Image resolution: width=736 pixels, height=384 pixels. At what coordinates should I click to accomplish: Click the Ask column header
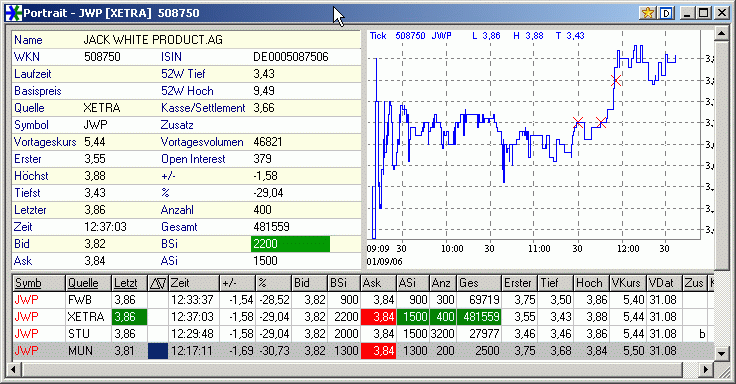pyautogui.click(x=378, y=283)
